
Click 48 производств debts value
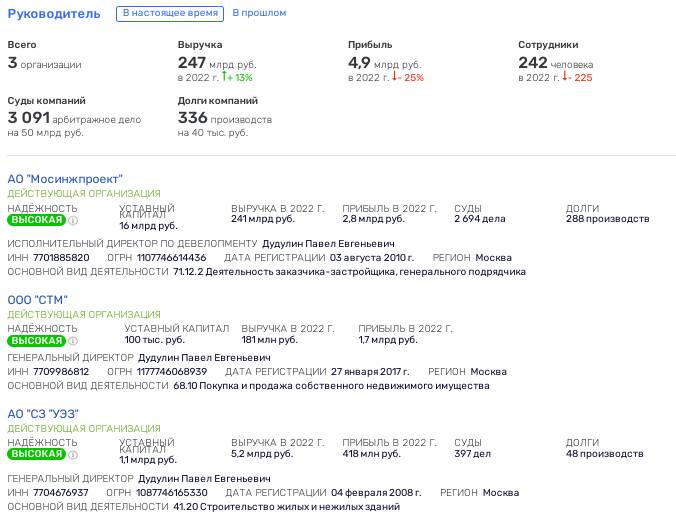click(604, 453)
